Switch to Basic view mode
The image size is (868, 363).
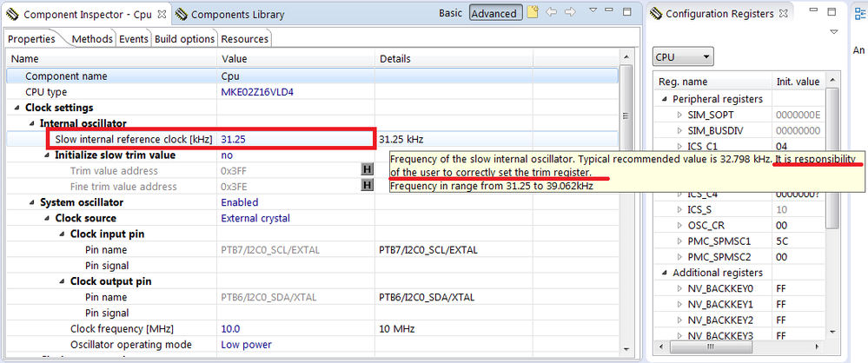click(450, 13)
